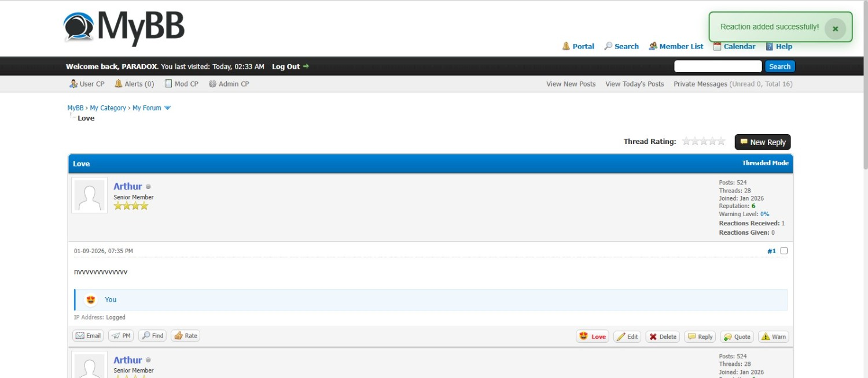Click the PM button under post
The width and height of the screenshot is (868, 378).
pyautogui.click(x=121, y=336)
